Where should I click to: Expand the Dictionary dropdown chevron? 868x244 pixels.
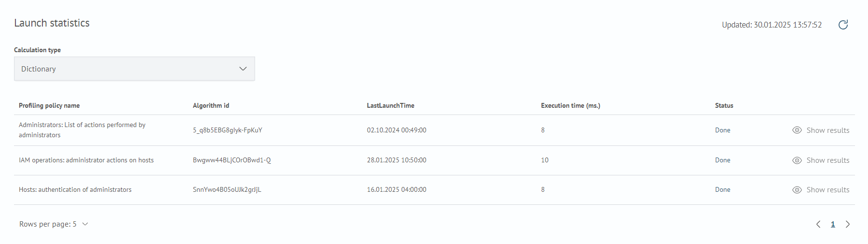coord(243,69)
